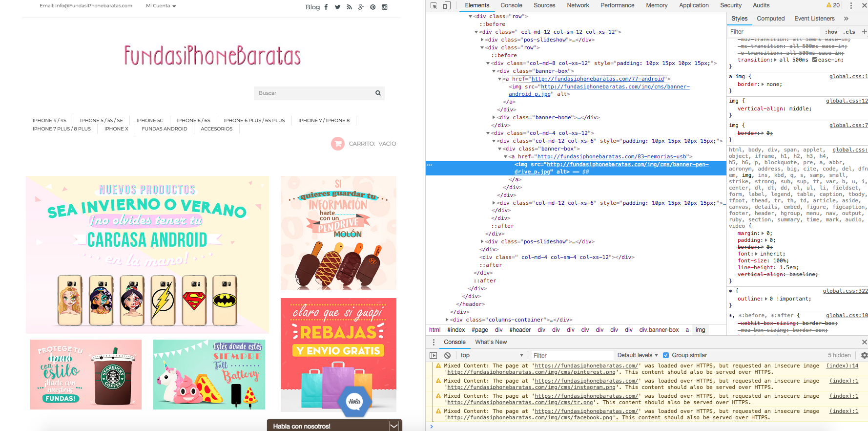Open the ease-in bezier curve swatch
Viewport: 868px width, 431px height.
point(815,60)
